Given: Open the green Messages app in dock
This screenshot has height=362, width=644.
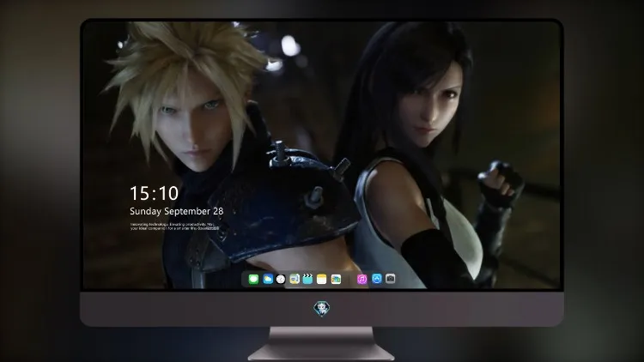Looking at the screenshot, I should (x=253, y=279).
